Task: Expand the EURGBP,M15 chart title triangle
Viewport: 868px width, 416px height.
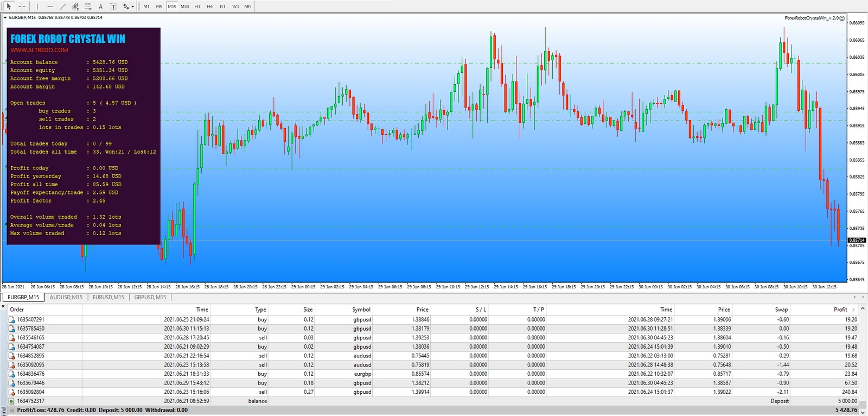Action: point(5,17)
